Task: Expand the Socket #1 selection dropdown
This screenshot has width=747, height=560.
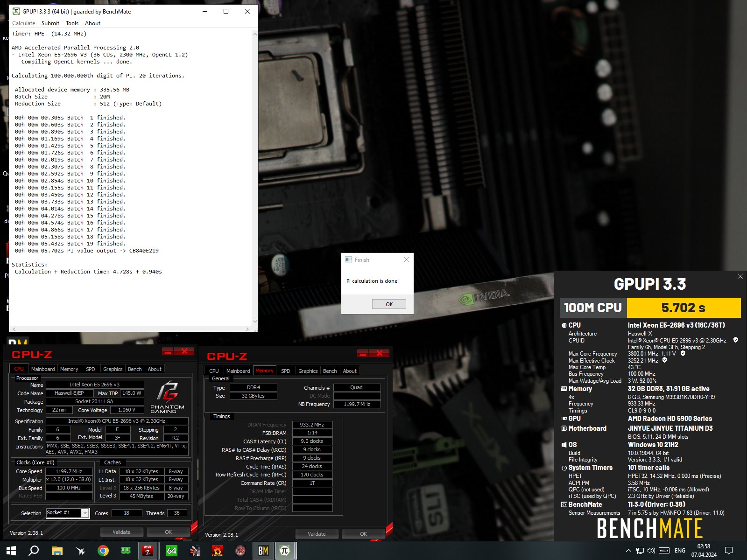Action: pos(85,513)
